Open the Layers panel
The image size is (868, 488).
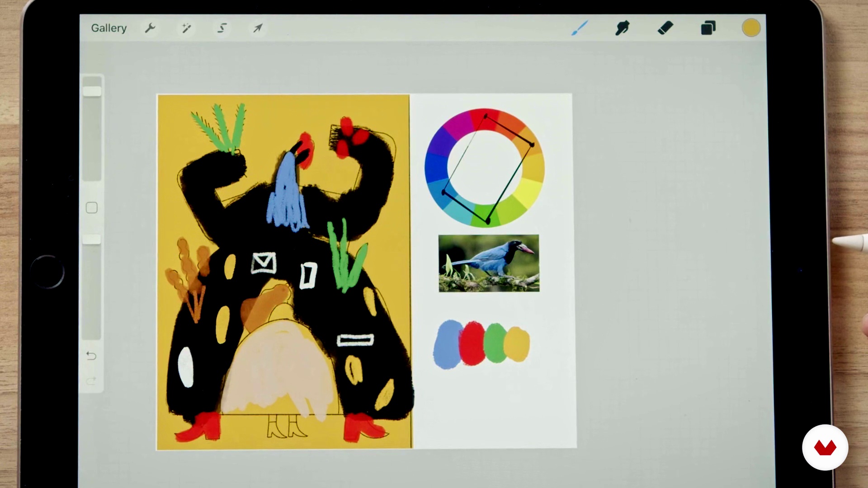click(708, 28)
